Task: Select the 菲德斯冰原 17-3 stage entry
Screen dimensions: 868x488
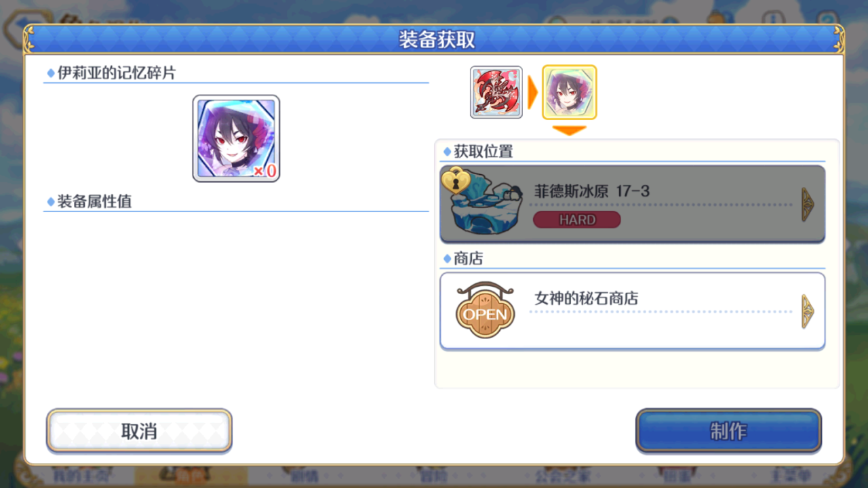Action: click(632, 204)
